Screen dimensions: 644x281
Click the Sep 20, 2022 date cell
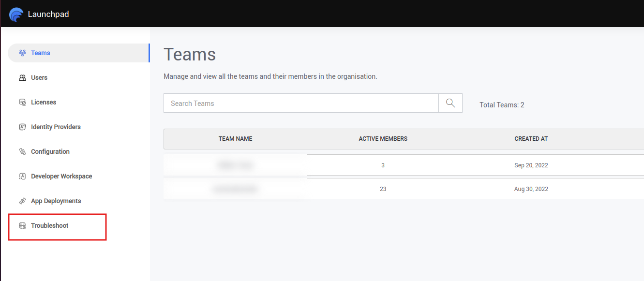pos(531,165)
